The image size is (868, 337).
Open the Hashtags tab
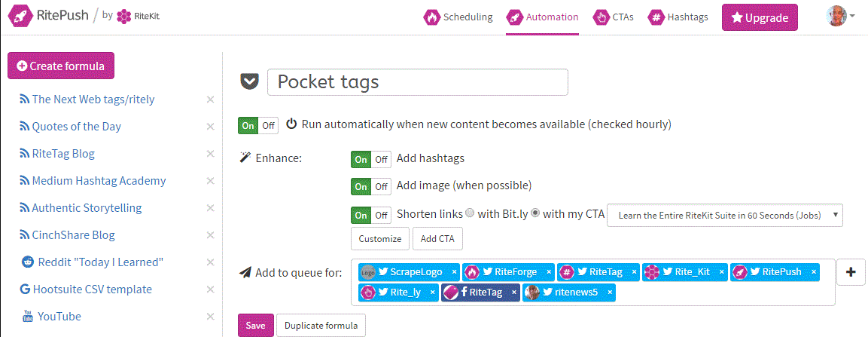678,17
